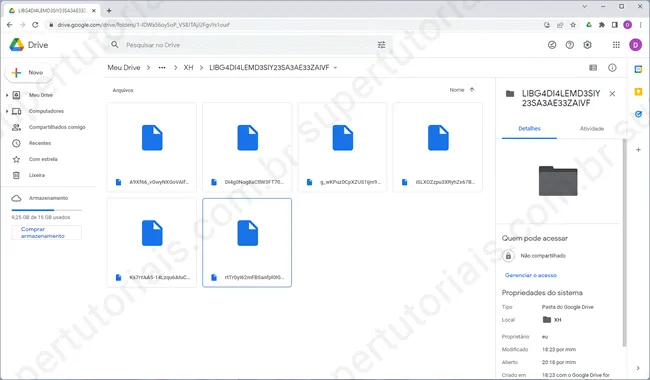Image resolution: width=650 pixels, height=380 pixels.
Task: Open Lixeira trash in the sidebar
Action: pyautogui.click(x=36, y=175)
